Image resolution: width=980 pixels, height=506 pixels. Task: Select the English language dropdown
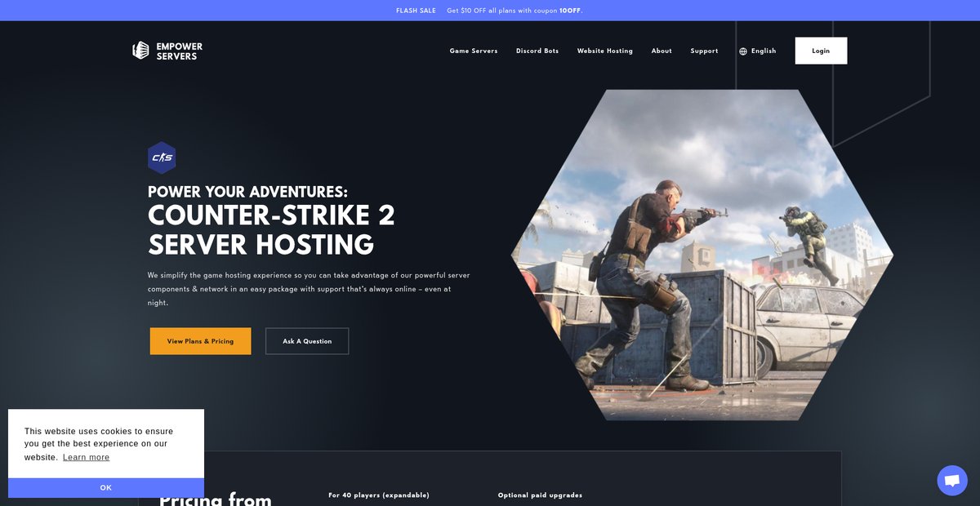click(758, 51)
